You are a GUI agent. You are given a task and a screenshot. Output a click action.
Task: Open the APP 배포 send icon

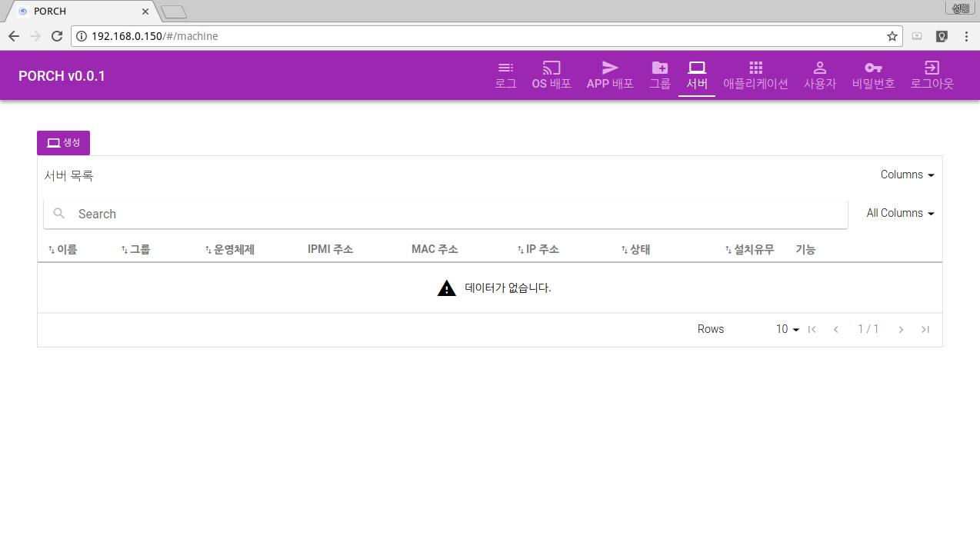(x=610, y=68)
